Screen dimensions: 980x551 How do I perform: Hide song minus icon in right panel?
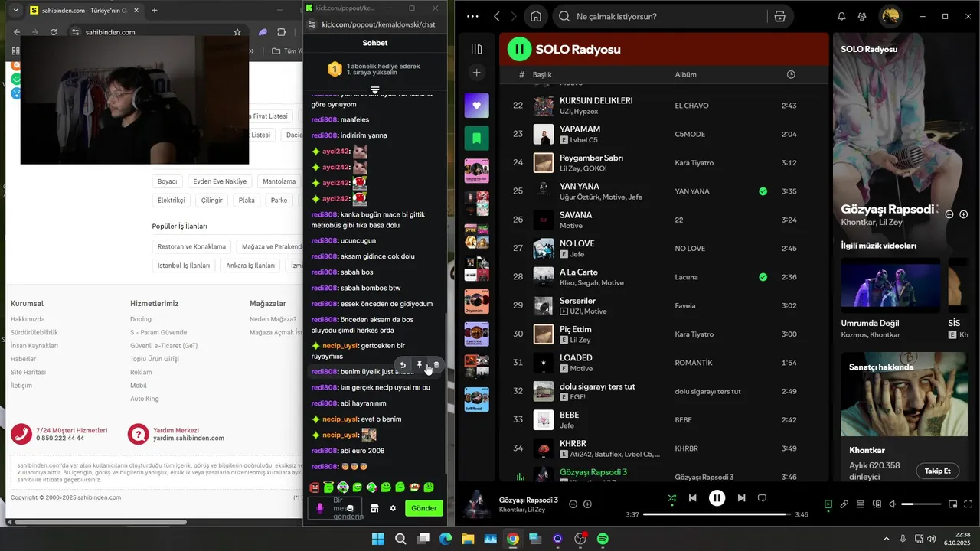click(949, 214)
